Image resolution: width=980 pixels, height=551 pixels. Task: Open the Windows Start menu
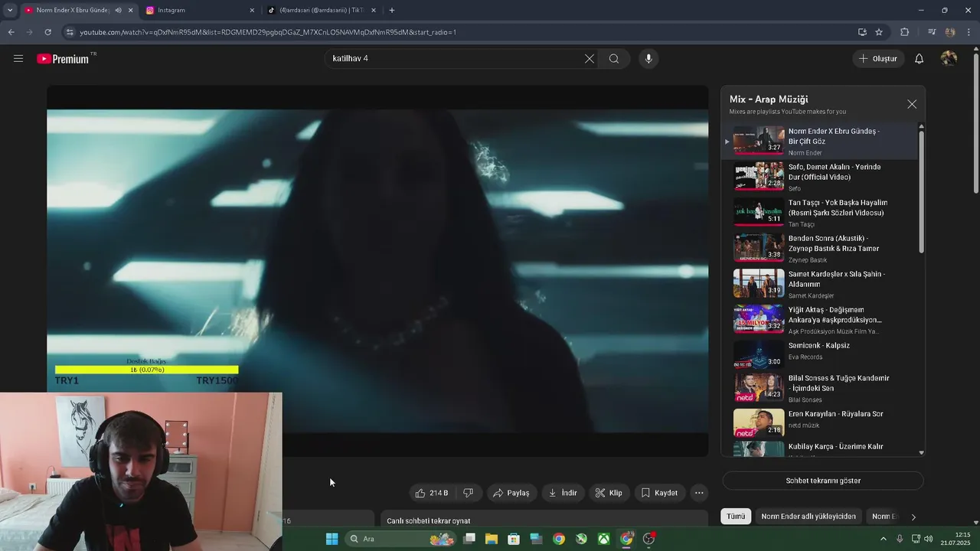pos(332,539)
